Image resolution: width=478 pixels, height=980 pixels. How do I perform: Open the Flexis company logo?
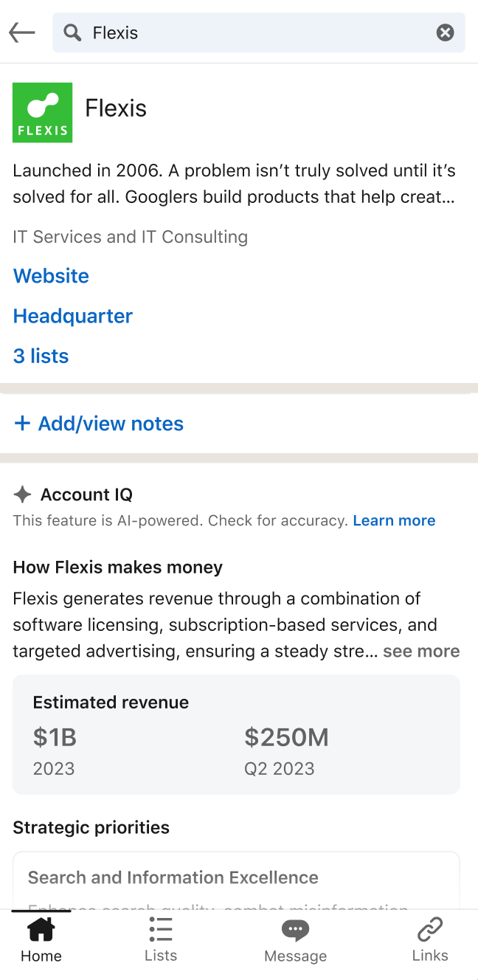[x=43, y=112]
